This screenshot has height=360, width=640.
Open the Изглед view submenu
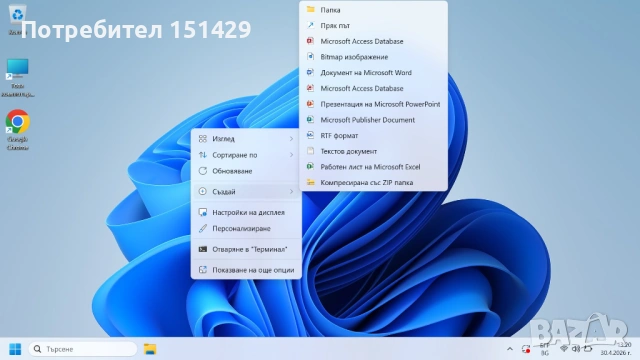click(x=246, y=139)
